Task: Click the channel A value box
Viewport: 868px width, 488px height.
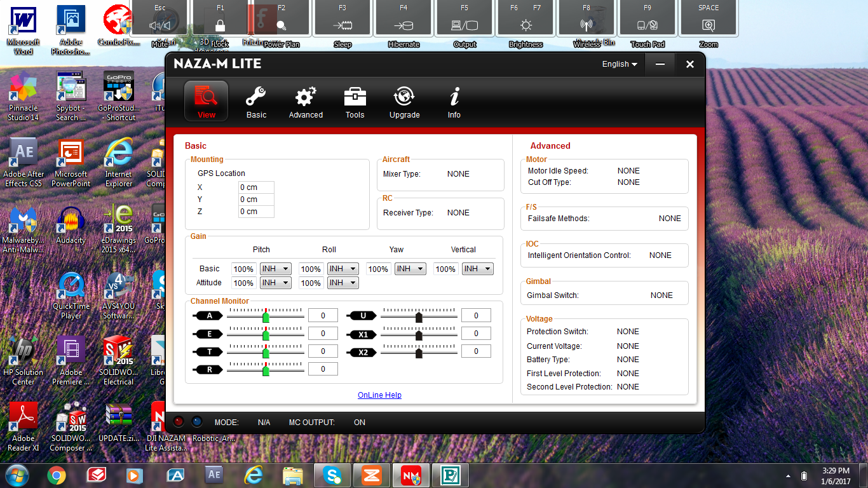Action: point(323,316)
